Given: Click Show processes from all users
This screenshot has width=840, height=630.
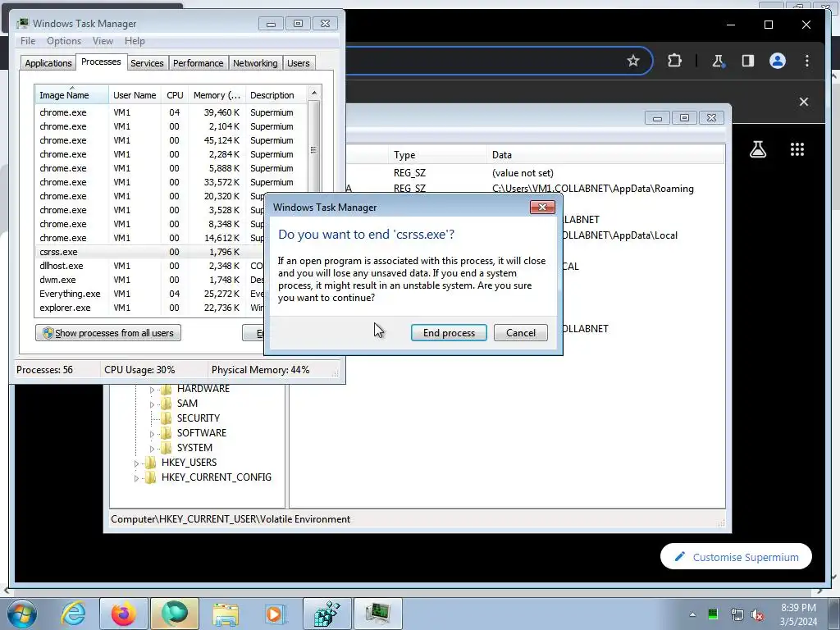Looking at the screenshot, I should point(108,333).
